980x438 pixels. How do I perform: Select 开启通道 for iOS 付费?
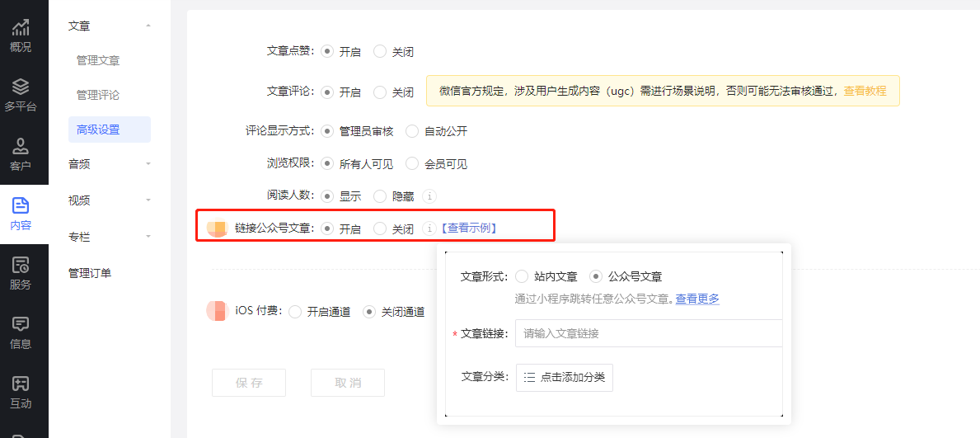(295, 311)
